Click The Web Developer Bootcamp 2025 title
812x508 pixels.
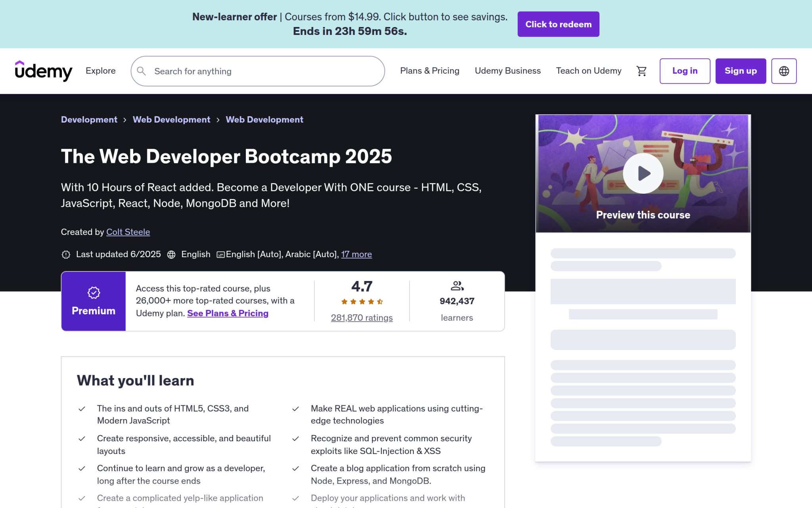click(226, 156)
